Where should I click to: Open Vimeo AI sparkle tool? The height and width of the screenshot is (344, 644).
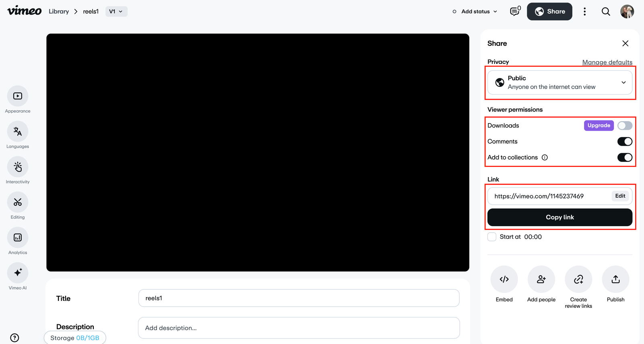coord(18,273)
